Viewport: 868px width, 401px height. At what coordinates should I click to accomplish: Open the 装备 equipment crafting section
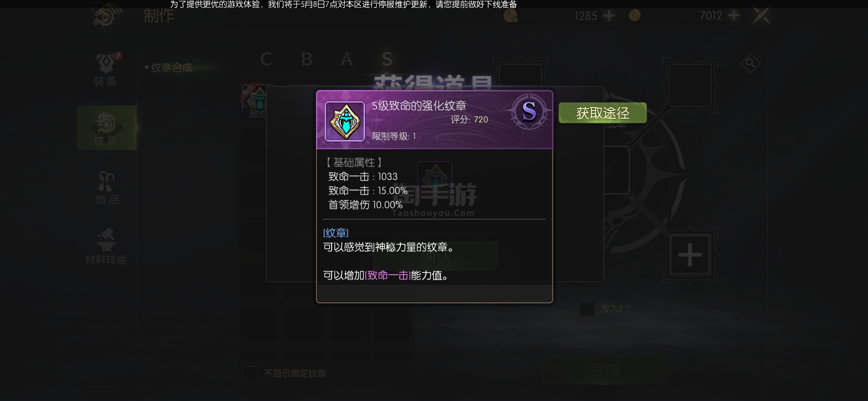click(106, 70)
